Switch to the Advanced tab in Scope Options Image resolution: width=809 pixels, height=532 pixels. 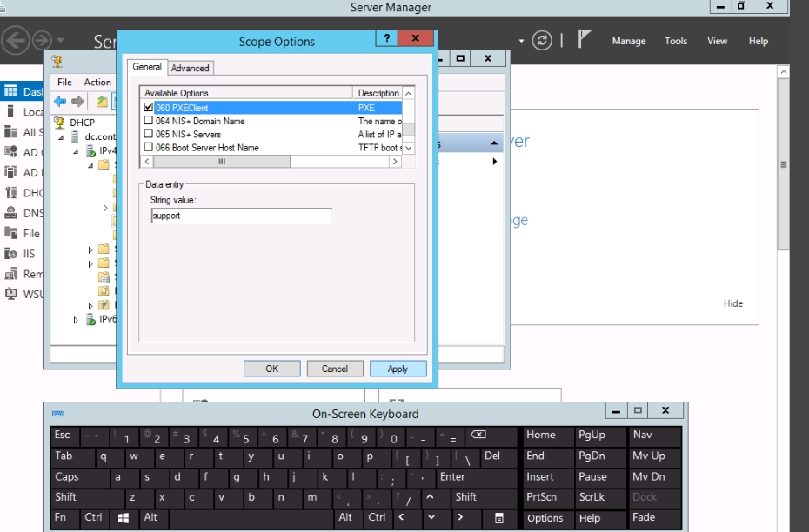coord(191,68)
